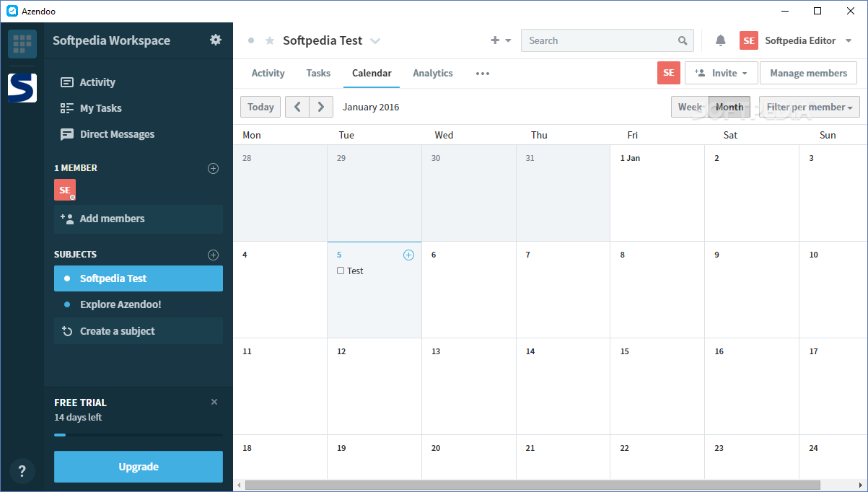Open workspace settings gear
Image resolution: width=868 pixels, height=492 pixels.
pos(216,40)
